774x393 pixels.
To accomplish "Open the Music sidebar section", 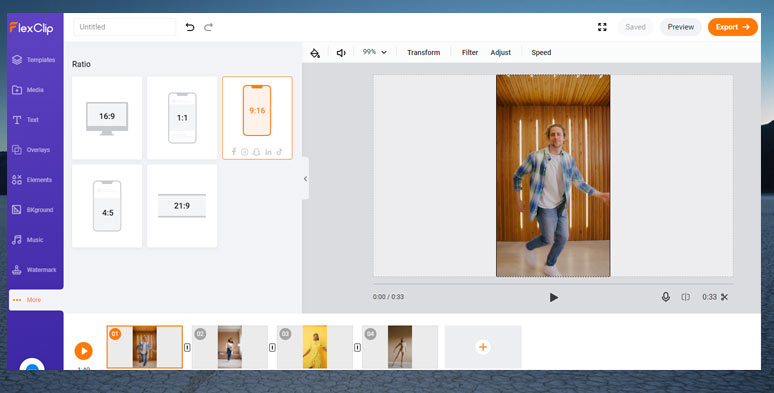I will click(29, 240).
